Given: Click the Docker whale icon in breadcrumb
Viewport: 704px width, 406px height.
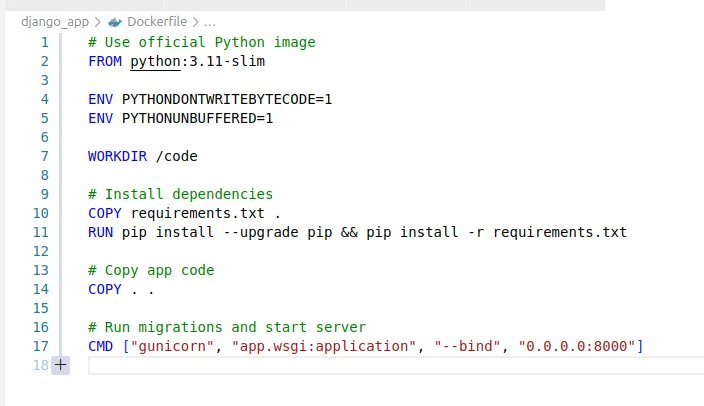Looking at the screenshot, I should 115,22.
